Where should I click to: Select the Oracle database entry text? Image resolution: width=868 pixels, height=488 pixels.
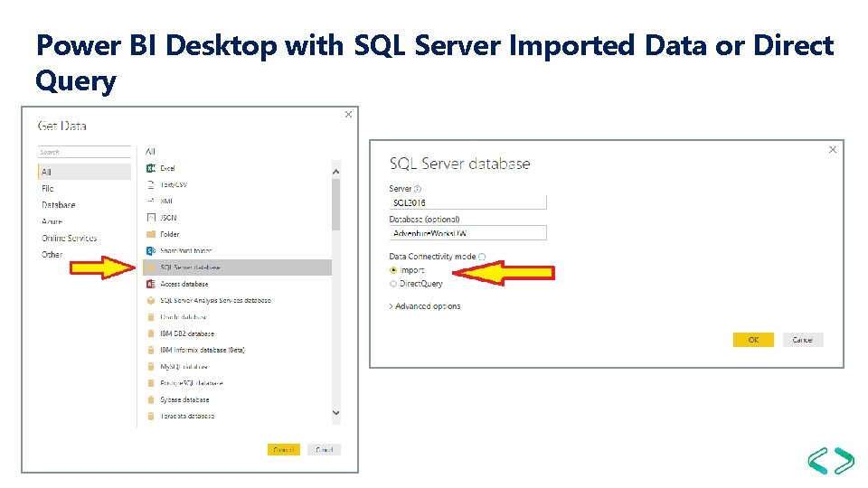point(184,317)
